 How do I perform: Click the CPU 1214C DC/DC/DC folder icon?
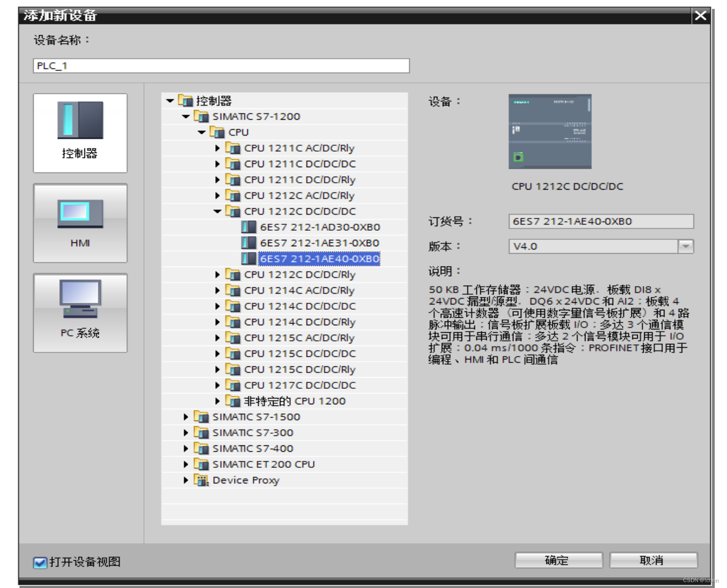click(x=233, y=306)
